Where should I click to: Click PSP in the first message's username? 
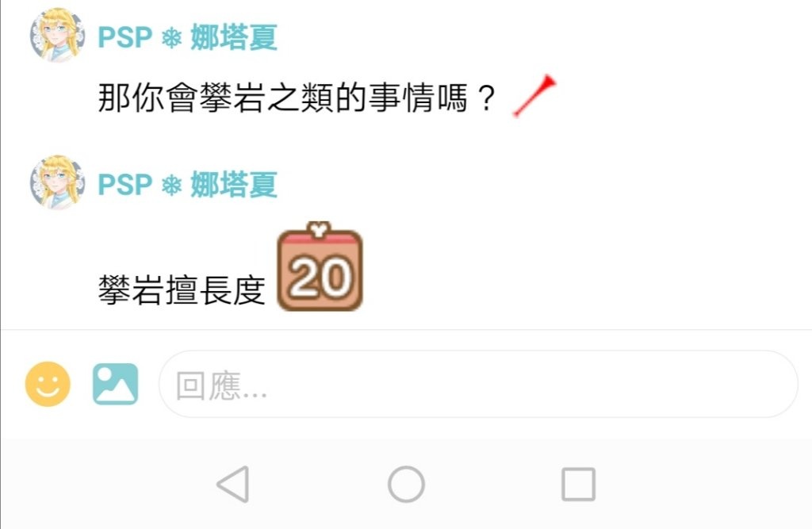point(125,38)
